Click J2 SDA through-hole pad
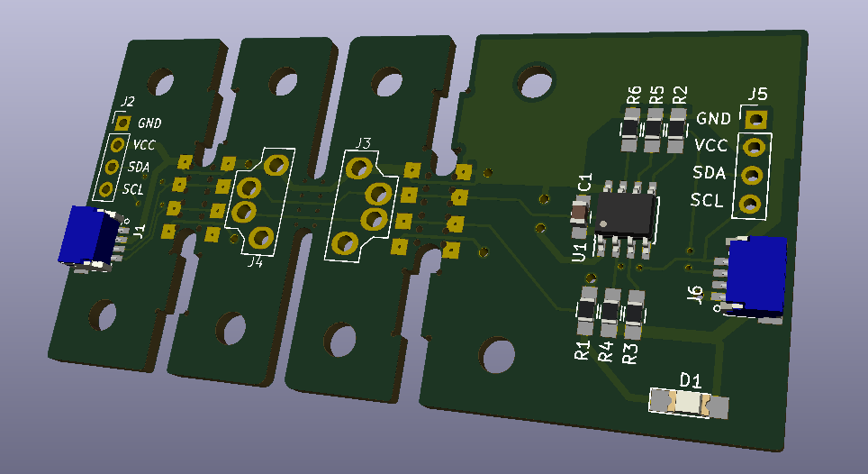The image size is (868, 474). tap(112, 167)
